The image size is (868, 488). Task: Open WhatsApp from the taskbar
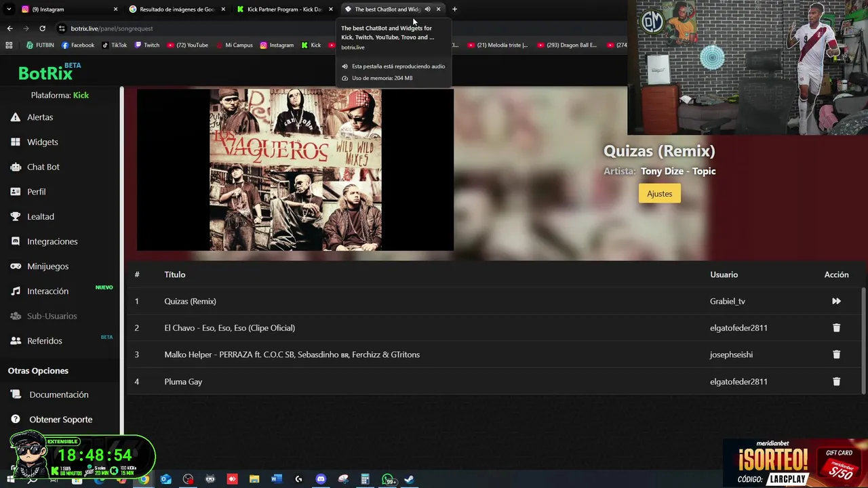(x=388, y=479)
